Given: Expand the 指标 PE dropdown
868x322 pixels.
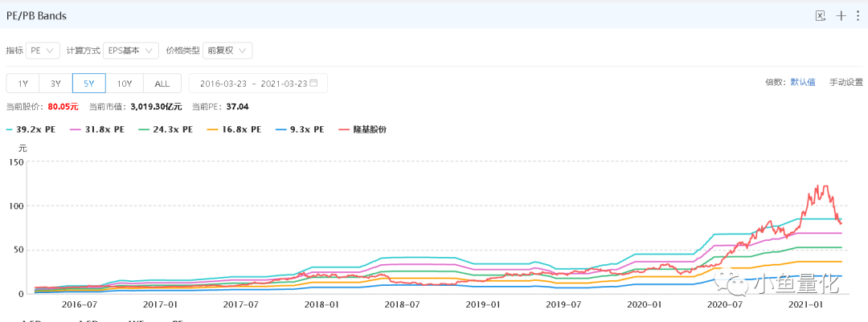Looking at the screenshot, I should pyautogui.click(x=43, y=51).
